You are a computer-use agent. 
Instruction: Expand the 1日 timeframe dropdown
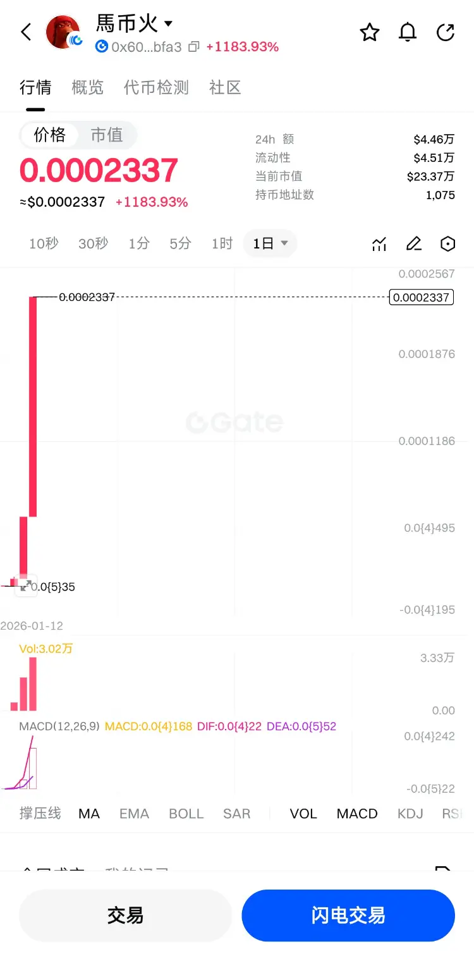[270, 243]
